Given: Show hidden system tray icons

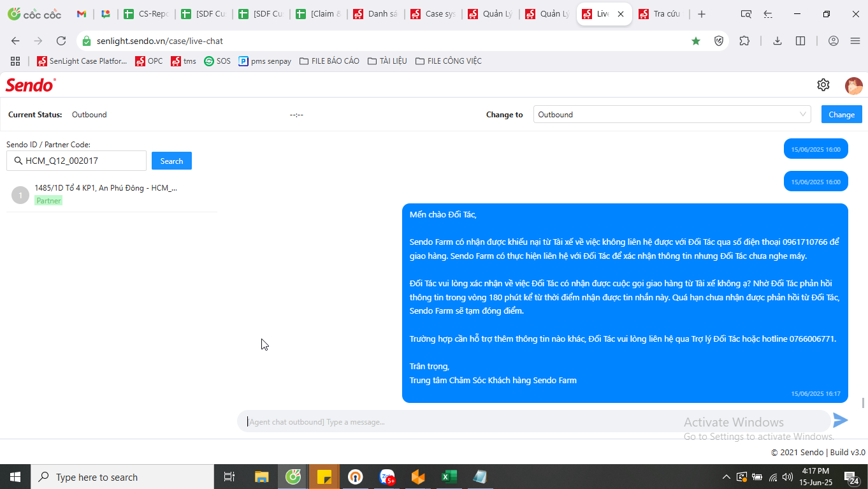Looking at the screenshot, I should pos(726,477).
